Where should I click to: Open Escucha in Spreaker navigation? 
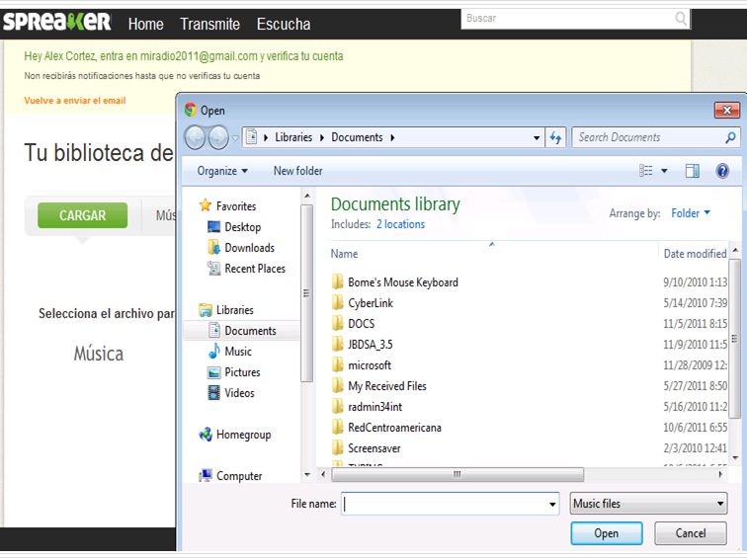(284, 24)
